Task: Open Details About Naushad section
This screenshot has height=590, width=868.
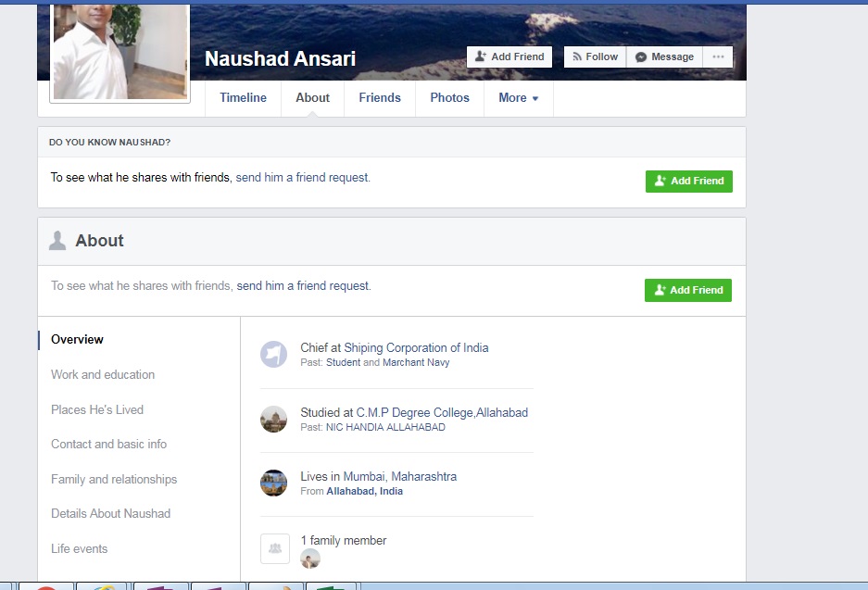Action: click(111, 514)
